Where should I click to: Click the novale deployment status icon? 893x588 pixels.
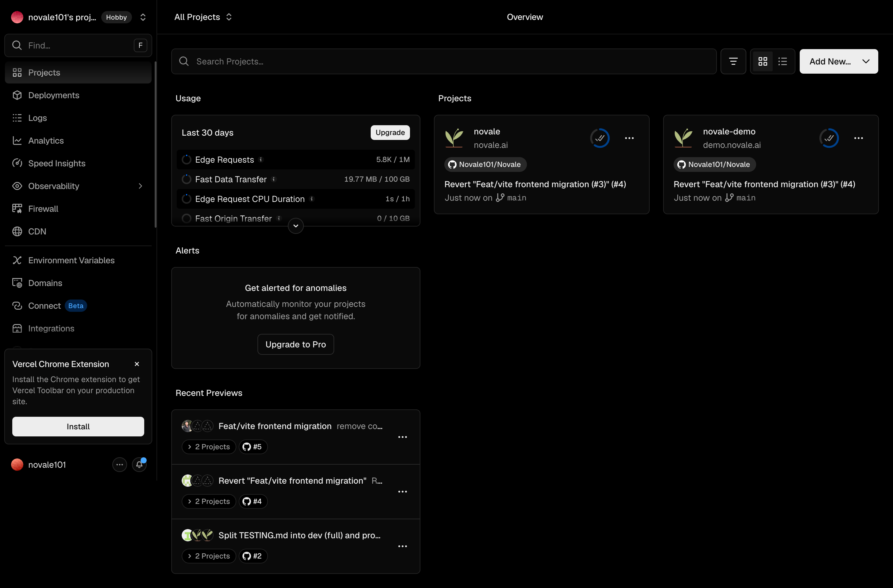(x=600, y=138)
